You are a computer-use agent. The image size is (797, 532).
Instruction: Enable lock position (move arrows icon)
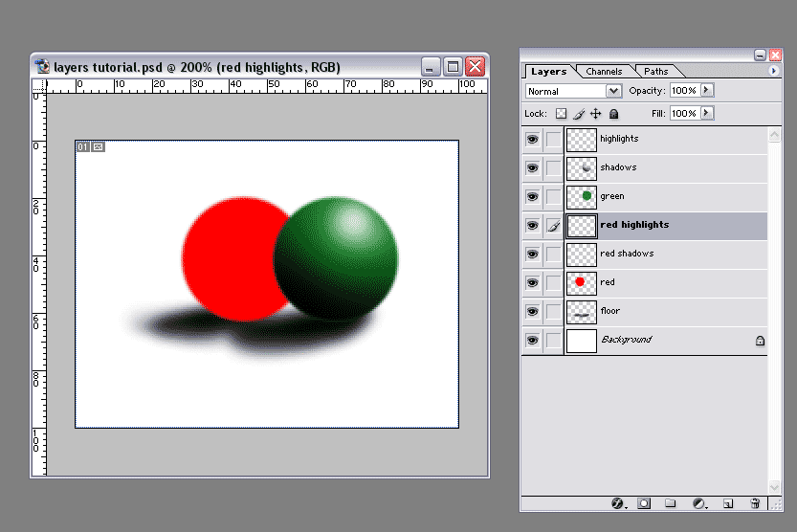coord(595,113)
